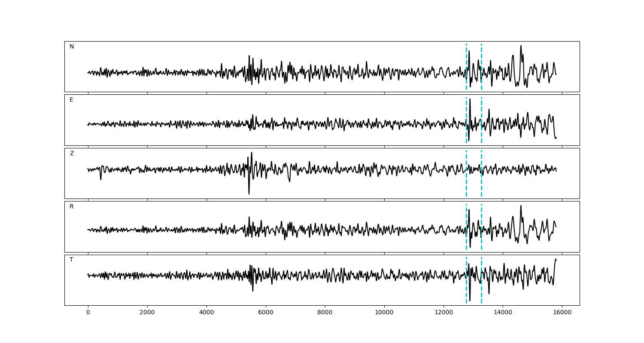644x343 pixels.
Task: Click the x-axis tick label 10000
Action: 384,313
